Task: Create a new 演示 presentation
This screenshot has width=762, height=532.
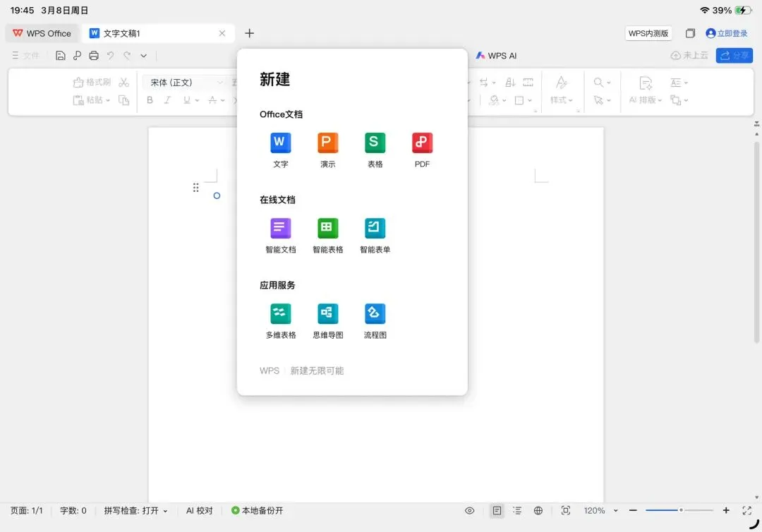Action: 327,150
